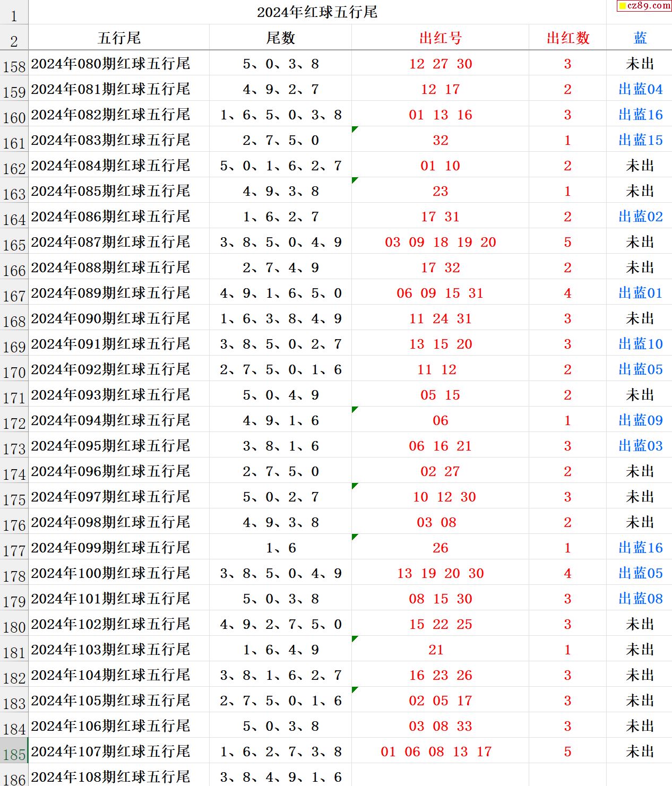Click the cell containing 03 09 18 19 20
The height and width of the screenshot is (786, 672).
coord(440,242)
